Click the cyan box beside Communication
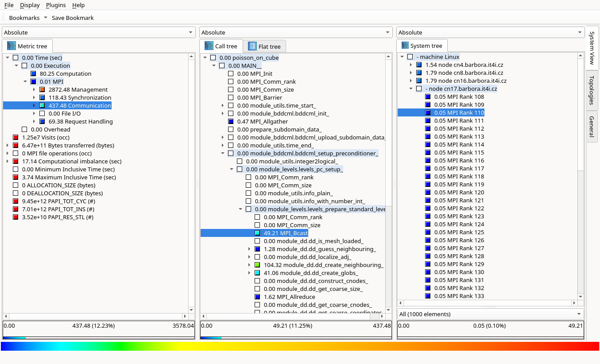This screenshot has height=364, width=600. coord(42,106)
